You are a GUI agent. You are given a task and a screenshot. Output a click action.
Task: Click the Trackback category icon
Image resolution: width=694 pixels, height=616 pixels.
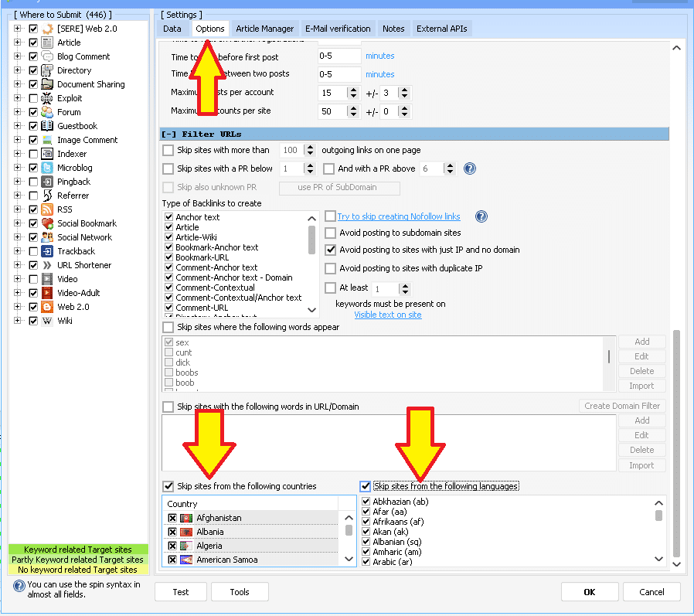coord(47,251)
